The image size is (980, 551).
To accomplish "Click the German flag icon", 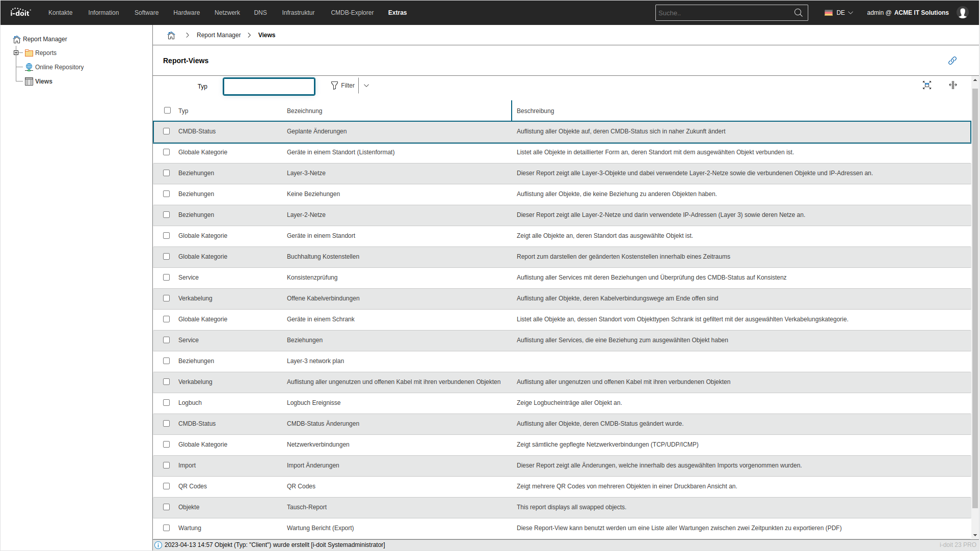I will click(x=829, y=13).
